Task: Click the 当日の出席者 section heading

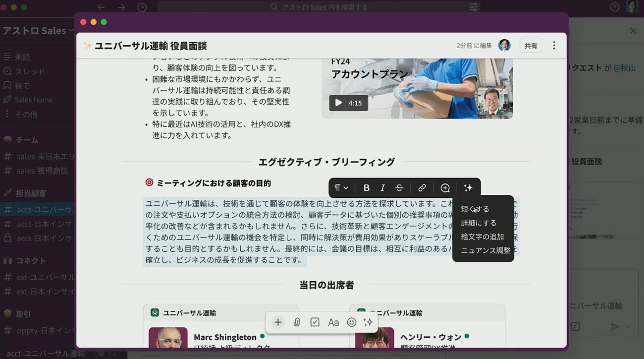Action: coord(326,285)
